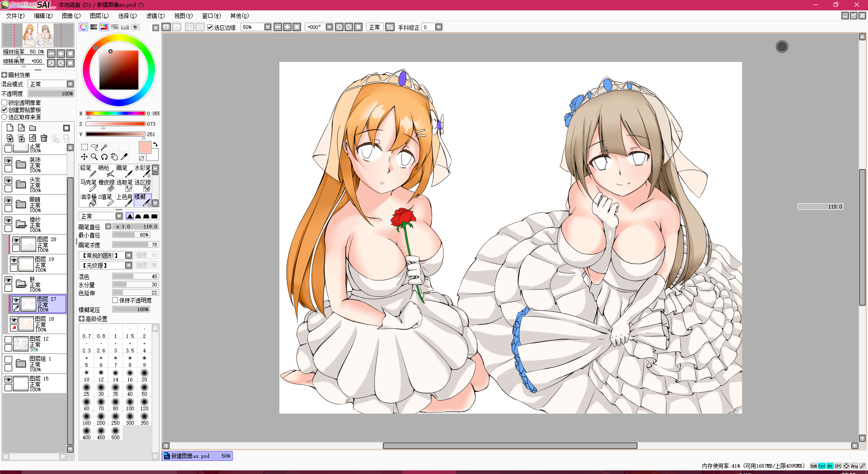Open the 无纹理 texture dropdown

(x=129, y=265)
